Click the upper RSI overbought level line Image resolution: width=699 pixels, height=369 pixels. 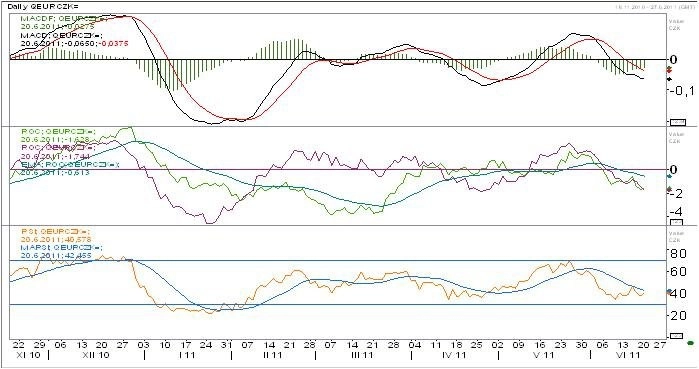[x=338, y=260]
